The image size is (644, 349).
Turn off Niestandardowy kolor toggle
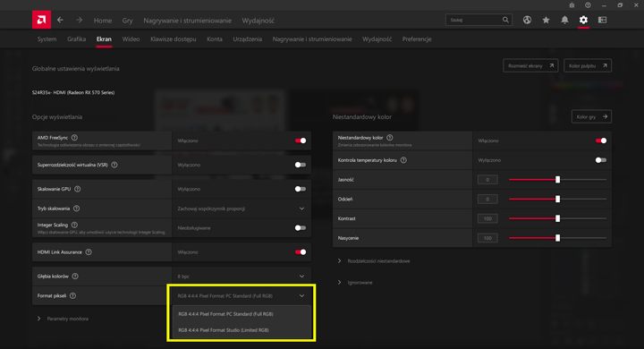601,140
